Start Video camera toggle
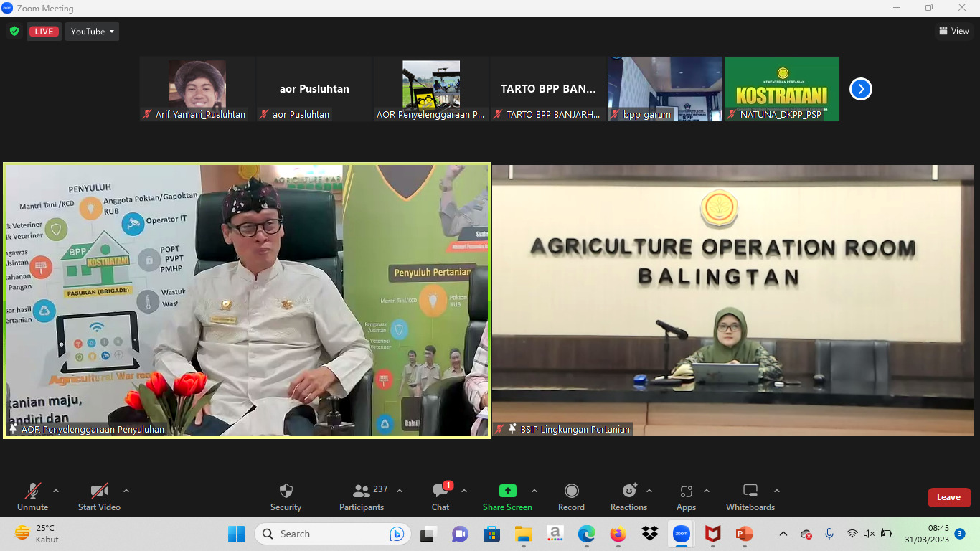980x551 pixels. click(x=99, y=496)
